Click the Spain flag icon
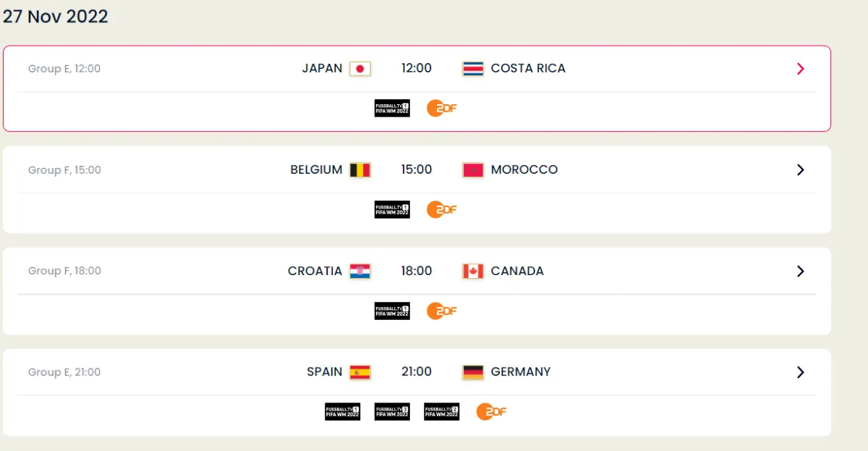The image size is (868, 451). tap(359, 372)
